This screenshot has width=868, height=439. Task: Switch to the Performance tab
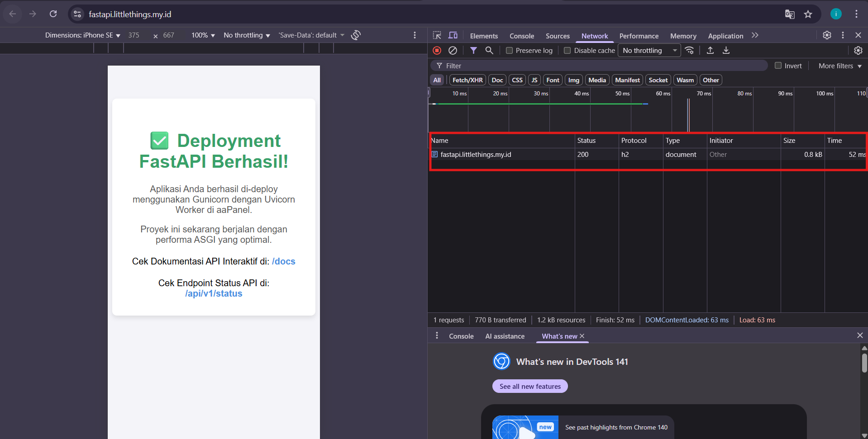click(639, 36)
